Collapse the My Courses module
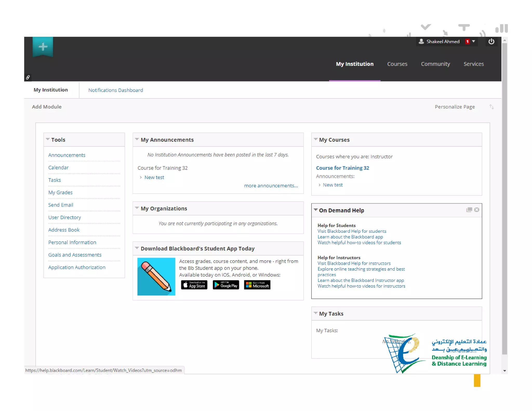Viewport: 532px width, 411px height. tap(315, 139)
